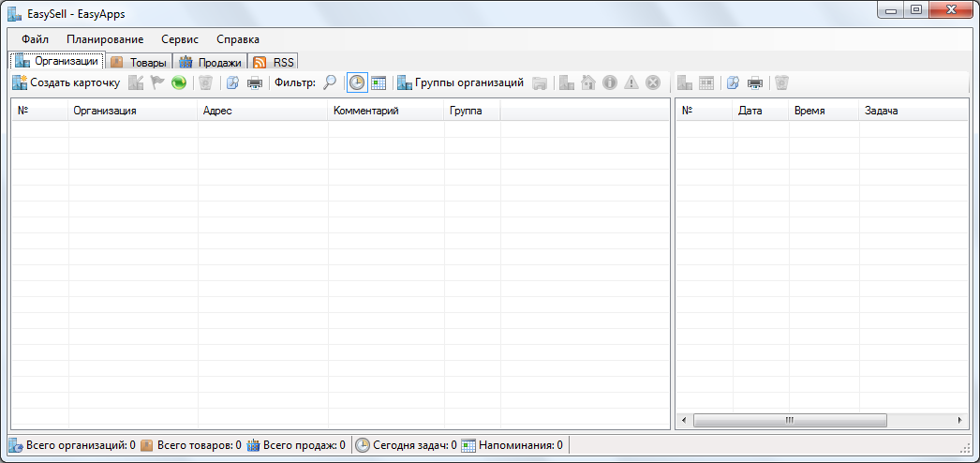The image size is (980, 463).
Task: Click Напоминания: 0 in status bar
Action: tap(512, 445)
